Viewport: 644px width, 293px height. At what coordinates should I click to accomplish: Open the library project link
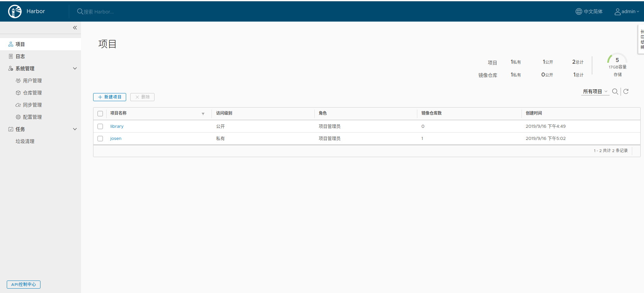click(x=117, y=126)
